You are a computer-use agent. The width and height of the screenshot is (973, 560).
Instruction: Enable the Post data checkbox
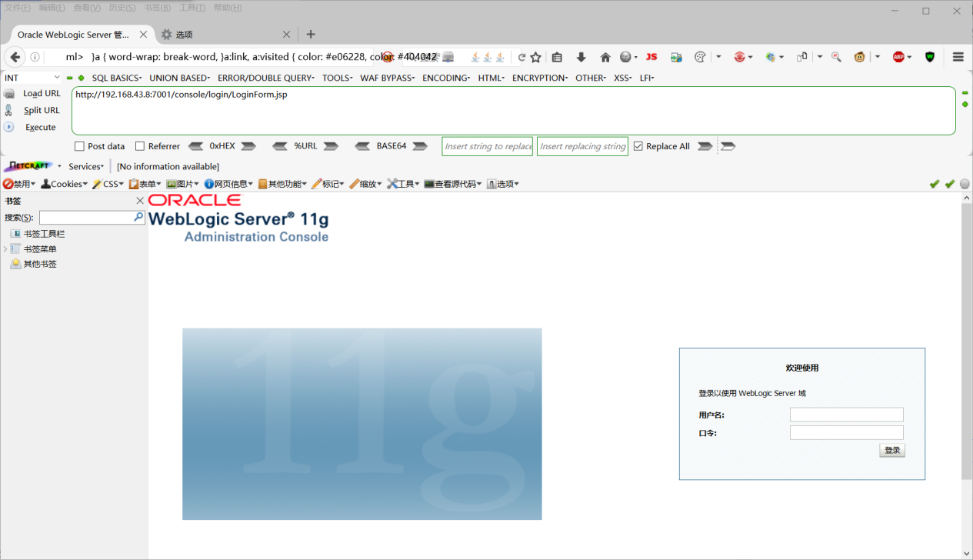tap(79, 145)
